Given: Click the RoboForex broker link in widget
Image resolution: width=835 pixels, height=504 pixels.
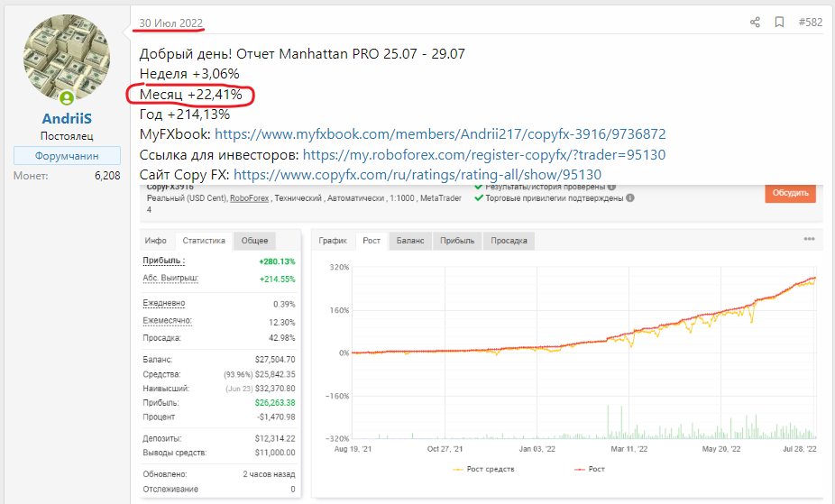Looking at the screenshot, I should 249,198.
